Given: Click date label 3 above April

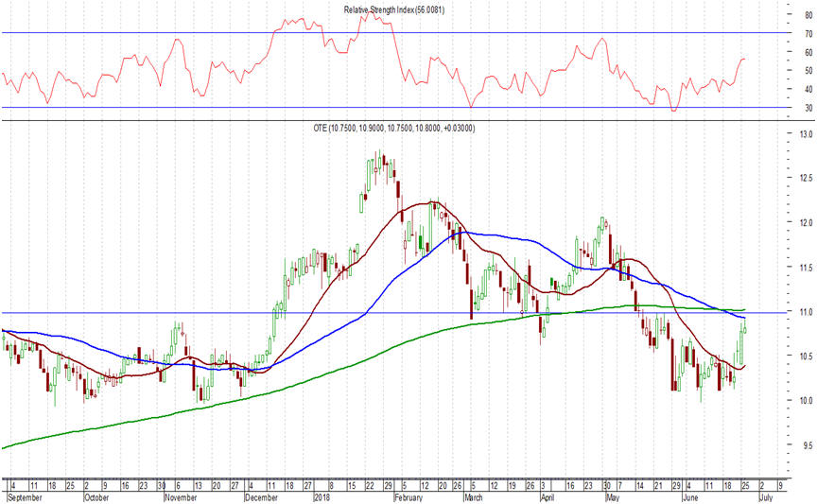Looking at the screenshot, I should tap(543, 486).
